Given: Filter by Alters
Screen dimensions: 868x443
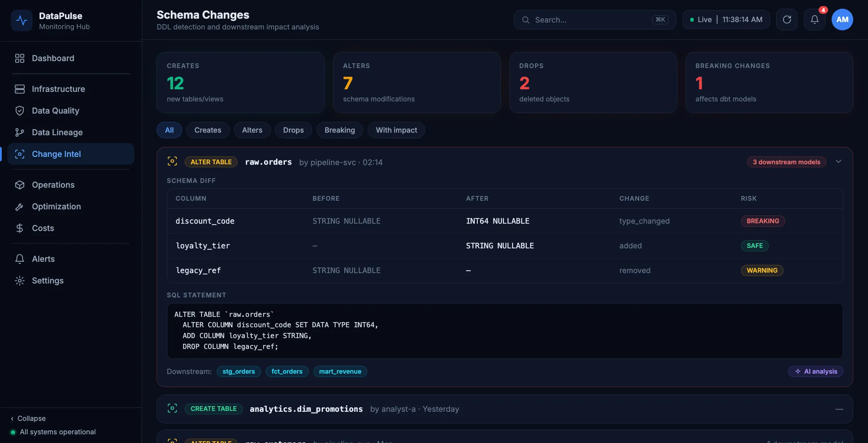Looking at the screenshot, I should 252,130.
